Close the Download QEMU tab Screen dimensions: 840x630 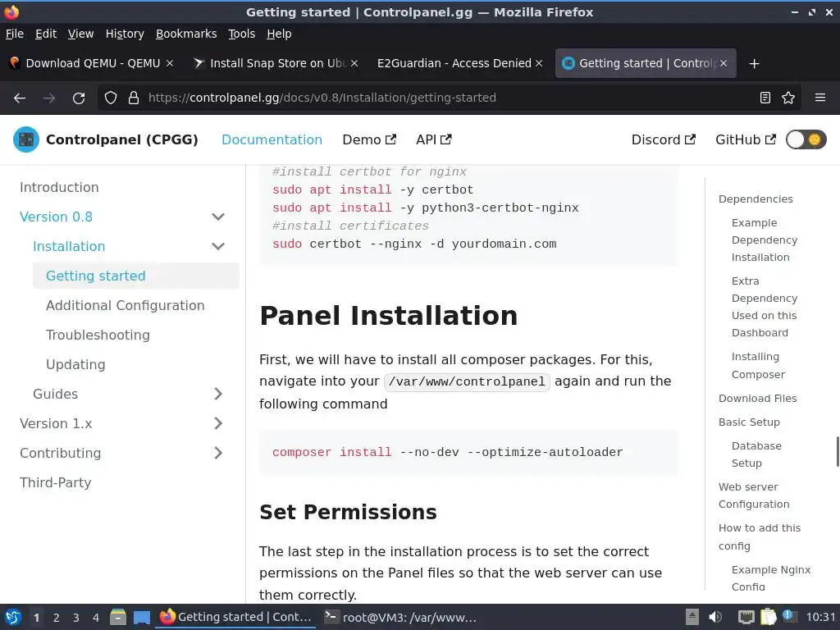(x=169, y=63)
